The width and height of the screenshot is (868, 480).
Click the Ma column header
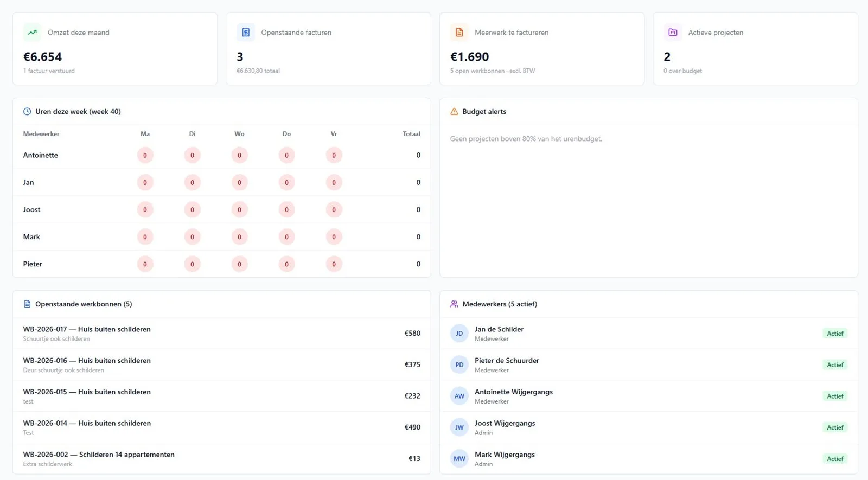pyautogui.click(x=145, y=134)
